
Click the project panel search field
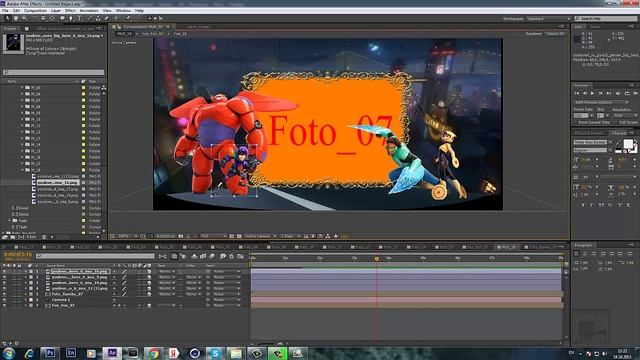click(x=53, y=72)
